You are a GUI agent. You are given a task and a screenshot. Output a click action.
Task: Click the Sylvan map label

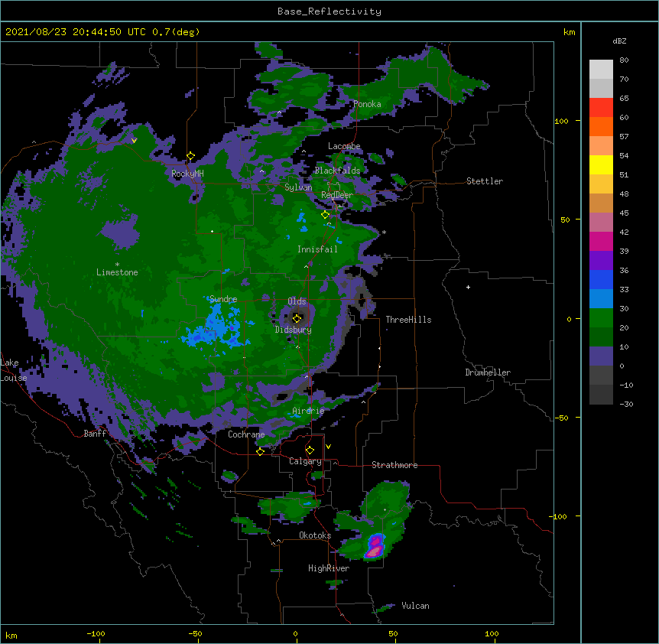coord(298,187)
